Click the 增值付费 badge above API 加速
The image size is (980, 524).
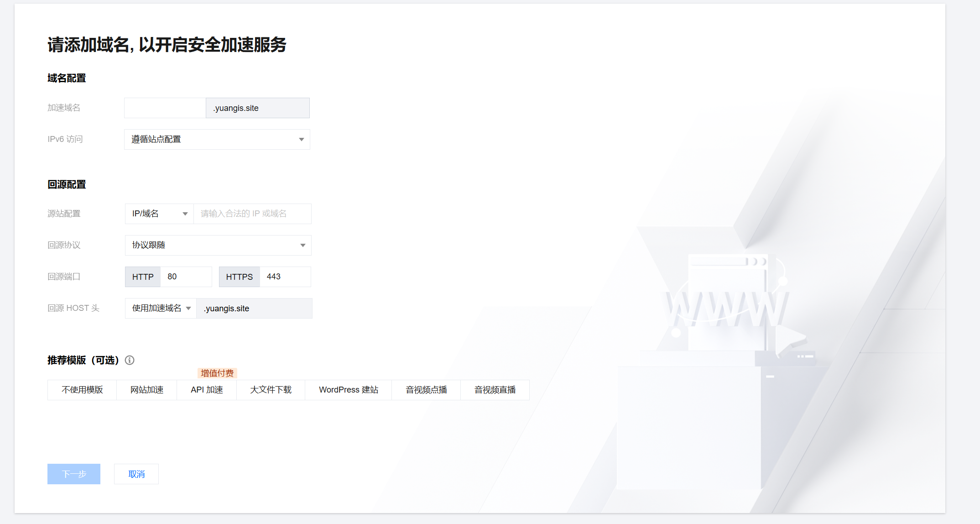point(217,373)
